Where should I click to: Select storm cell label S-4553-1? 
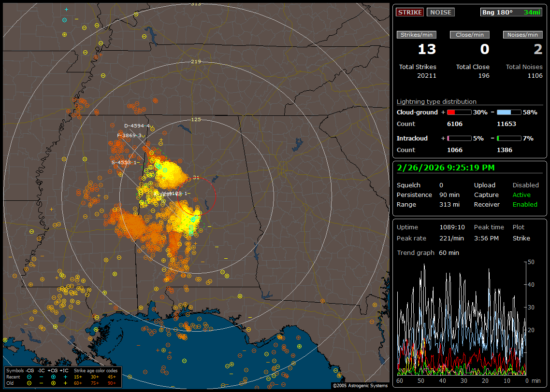coord(124,162)
